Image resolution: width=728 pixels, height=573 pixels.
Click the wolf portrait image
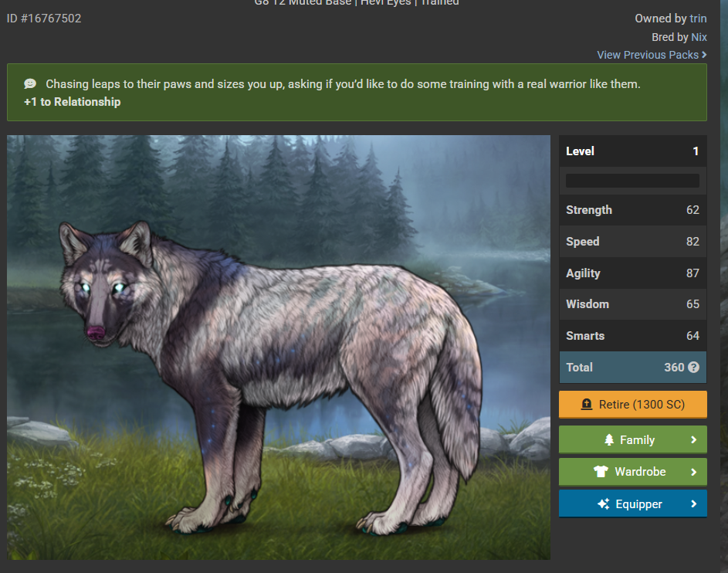point(279,348)
